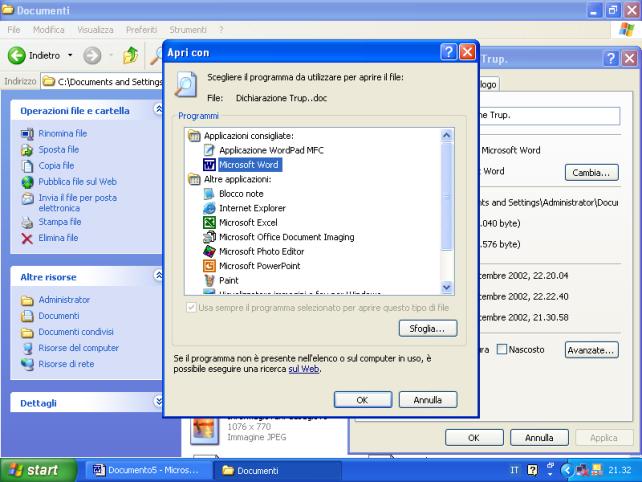
Task: Click the Apri con help question mark
Action: [x=448, y=52]
